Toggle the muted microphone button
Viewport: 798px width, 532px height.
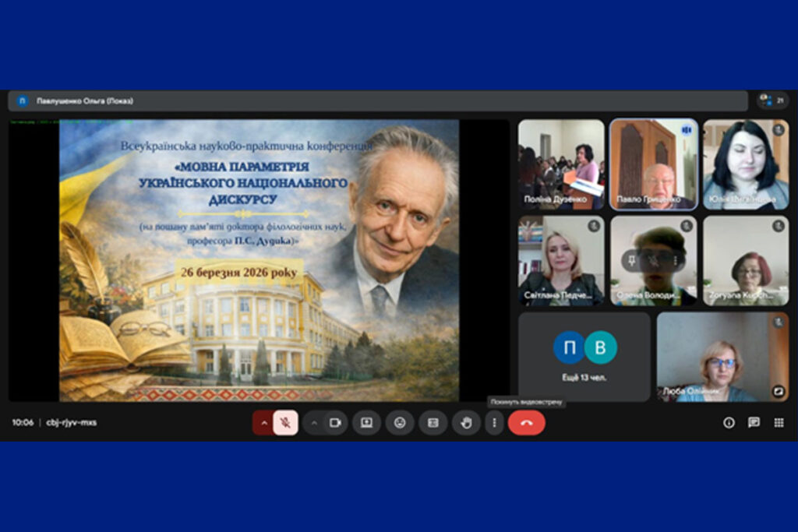pyautogui.click(x=286, y=423)
